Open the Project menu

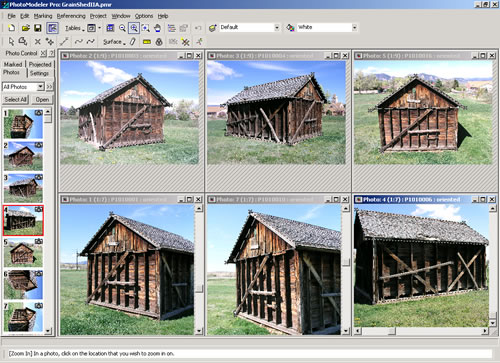[x=98, y=16]
